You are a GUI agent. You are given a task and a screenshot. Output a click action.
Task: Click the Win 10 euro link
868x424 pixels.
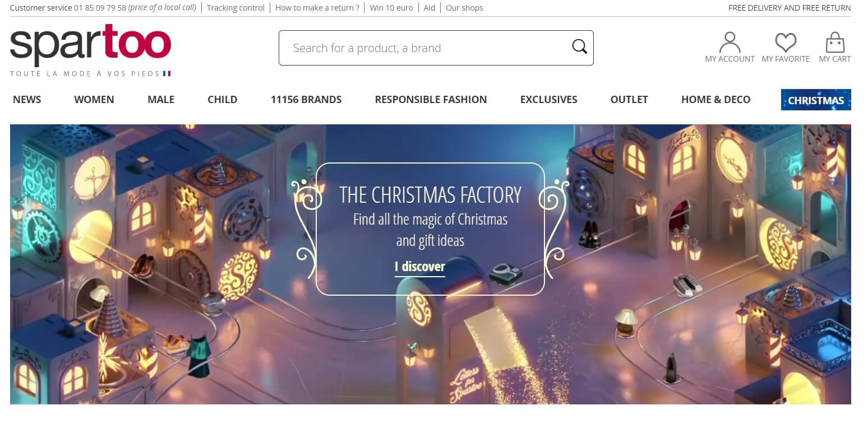point(391,8)
